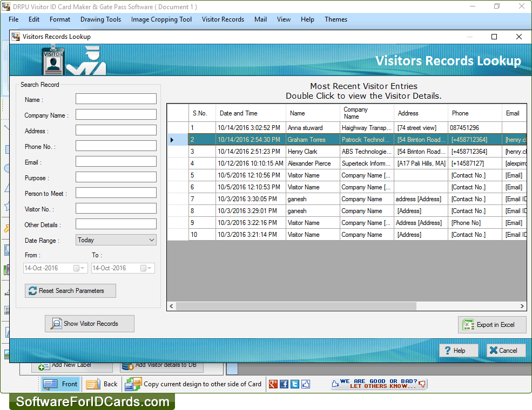Open the File menu

click(14, 19)
